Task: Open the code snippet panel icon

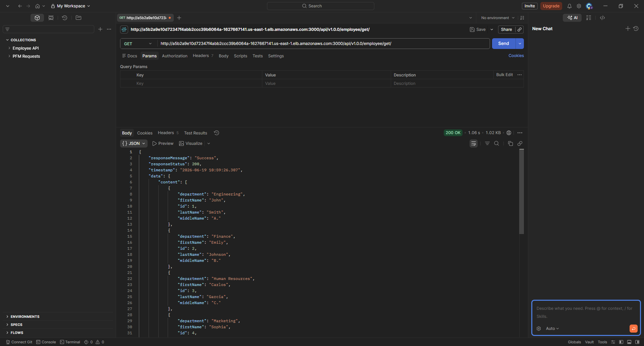Action: pyautogui.click(x=602, y=18)
